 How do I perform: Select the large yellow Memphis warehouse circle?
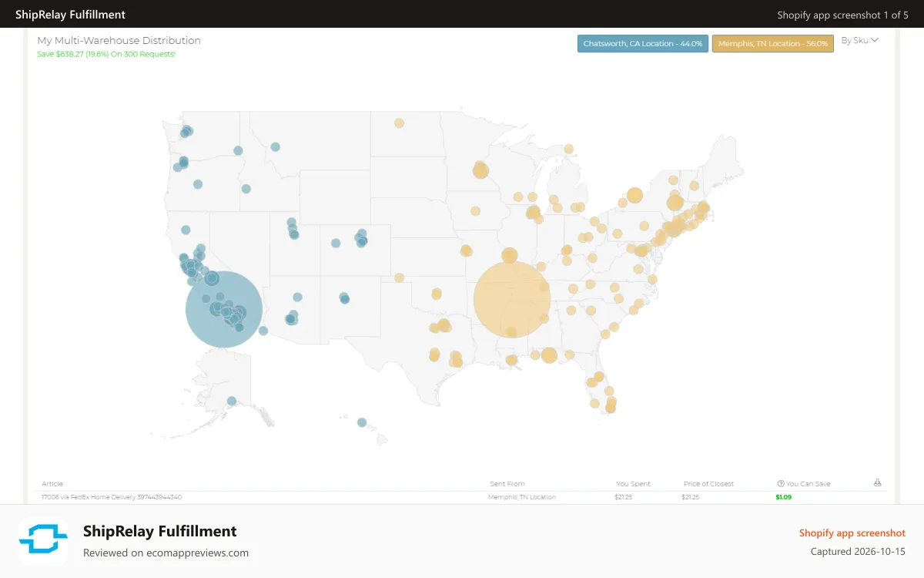coord(511,300)
